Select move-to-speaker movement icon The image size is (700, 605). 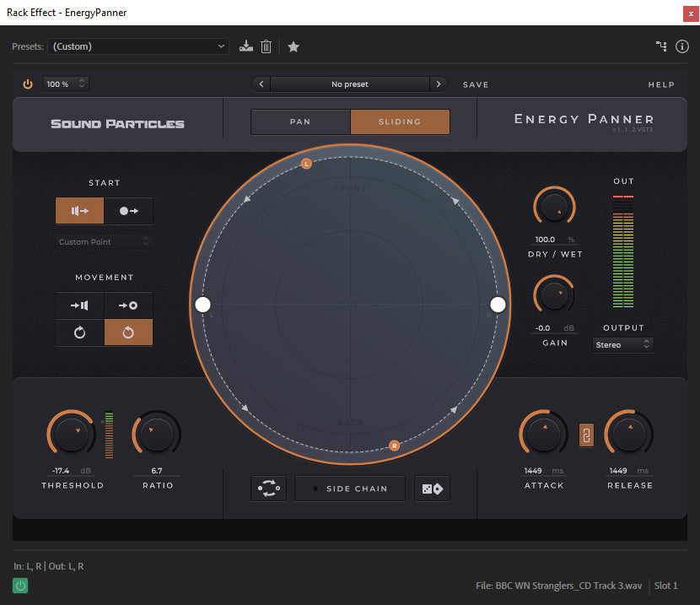(x=80, y=305)
